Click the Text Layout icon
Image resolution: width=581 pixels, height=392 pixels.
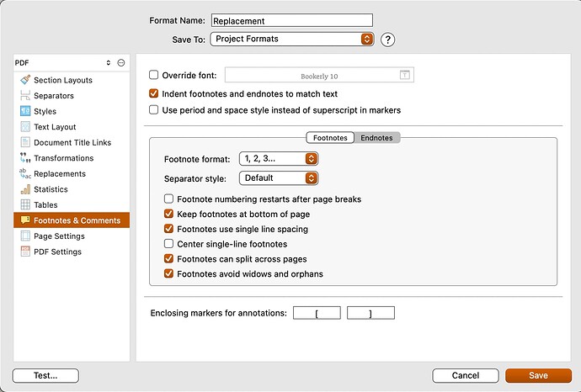pos(25,126)
